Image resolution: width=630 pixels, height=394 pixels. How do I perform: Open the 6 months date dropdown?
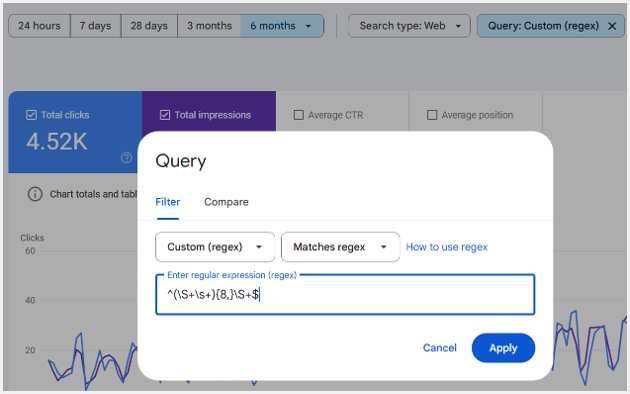(282, 26)
